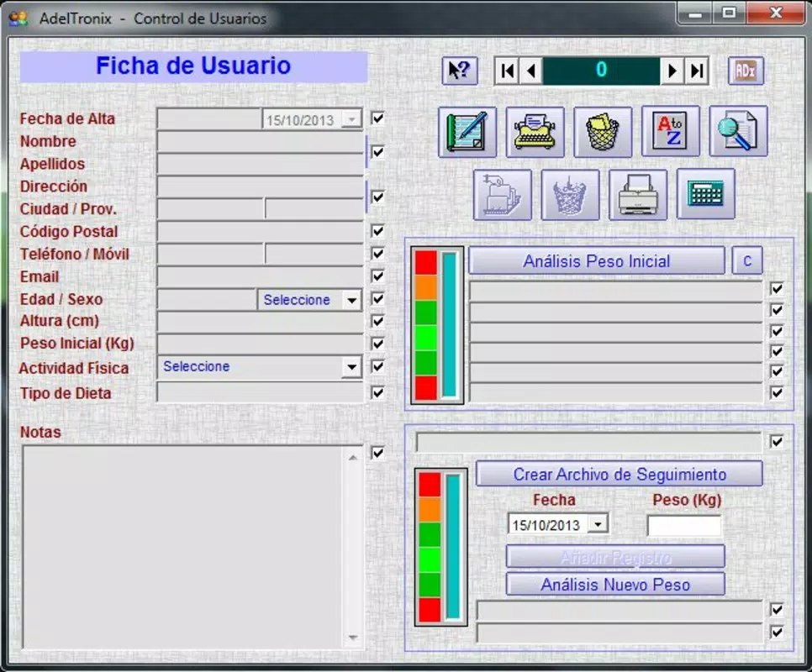
Task: Click the greyed empty bin icon
Action: [x=570, y=195]
